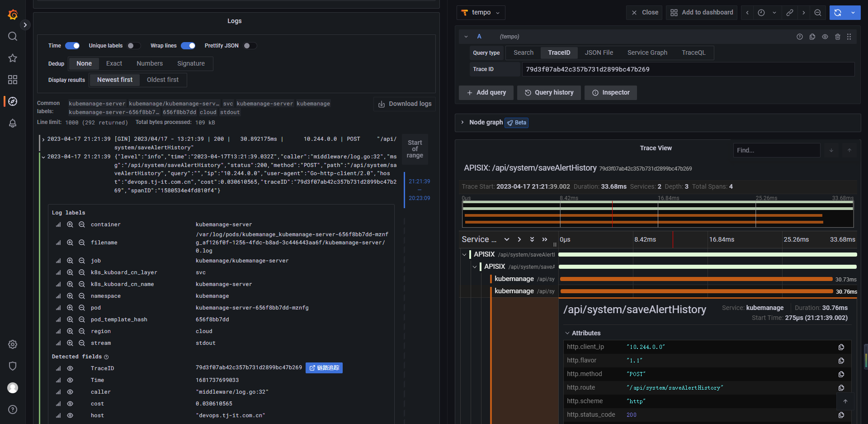Open dashboards grid icon in sidebar

tap(13, 80)
